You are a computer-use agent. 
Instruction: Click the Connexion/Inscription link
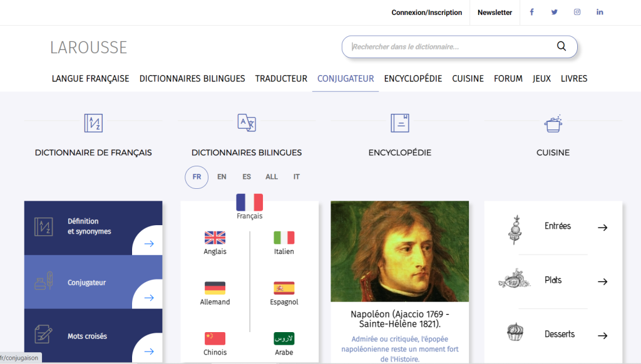pyautogui.click(x=427, y=13)
